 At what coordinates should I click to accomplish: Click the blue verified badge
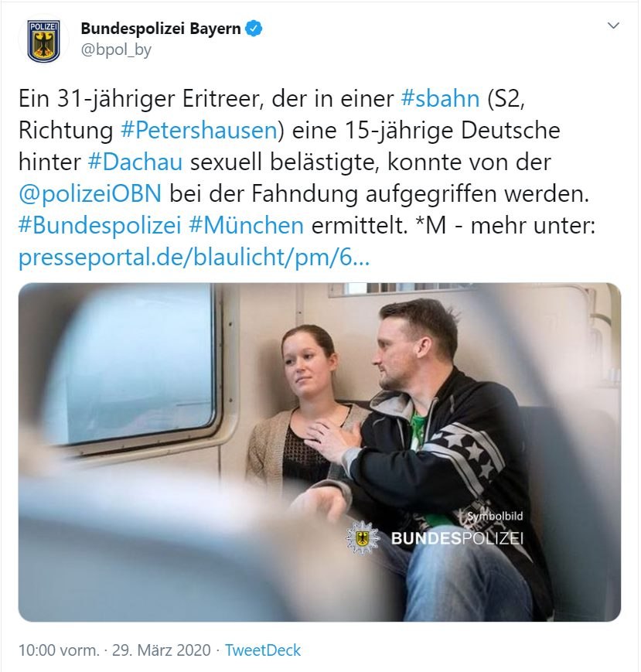254,29
